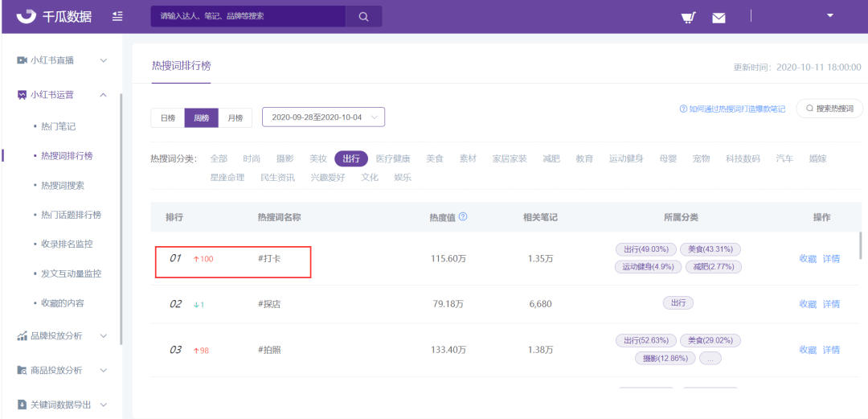
Task: Select the 周榜 weekly ranking toggle
Action: (201, 117)
